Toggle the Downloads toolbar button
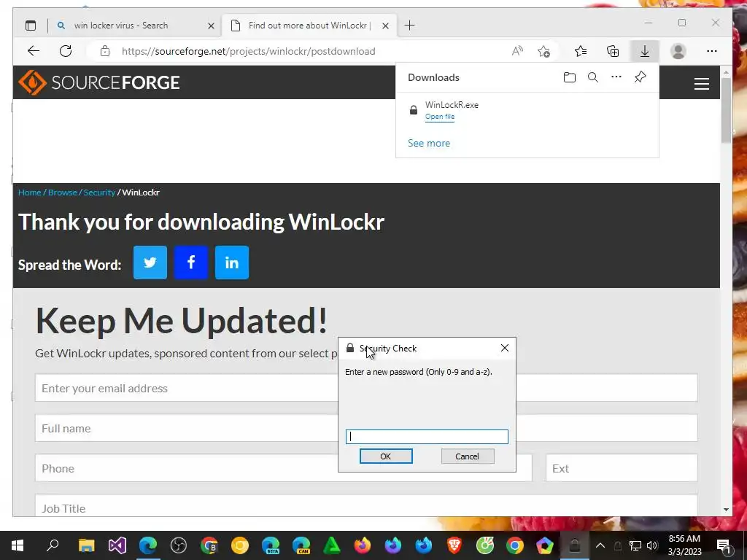 point(645,51)
